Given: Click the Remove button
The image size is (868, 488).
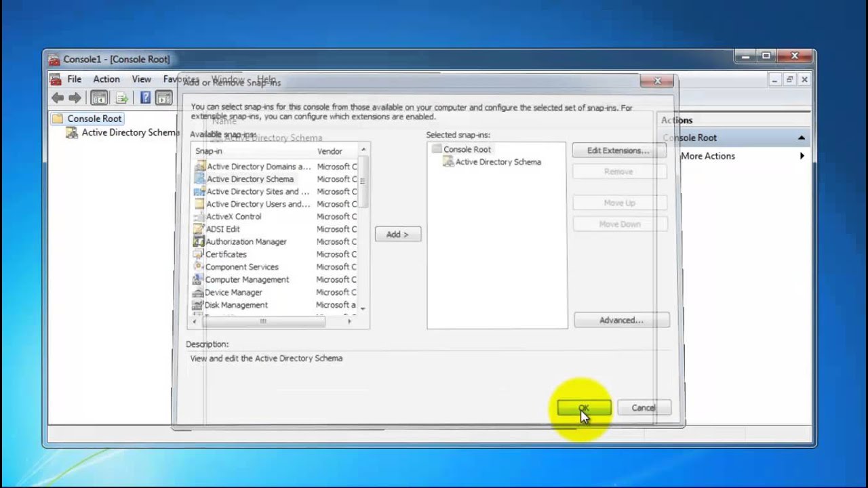Looking at the screenshot, I should [x=618, y=171].
